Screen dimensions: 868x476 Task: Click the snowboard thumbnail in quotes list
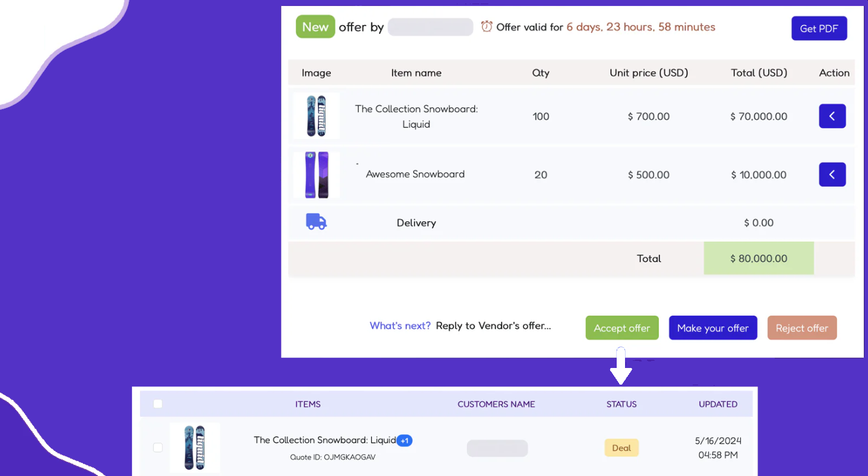pos(195,448)
